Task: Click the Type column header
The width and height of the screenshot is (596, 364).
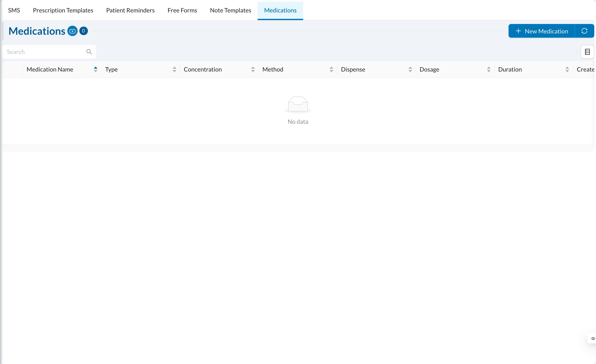Action: (141, 69)
